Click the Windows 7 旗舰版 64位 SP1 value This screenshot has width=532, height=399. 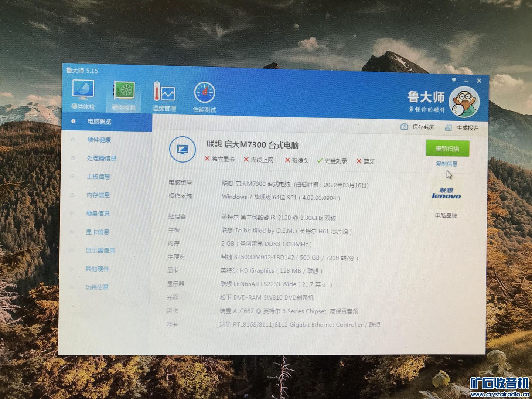pos(281,197)
